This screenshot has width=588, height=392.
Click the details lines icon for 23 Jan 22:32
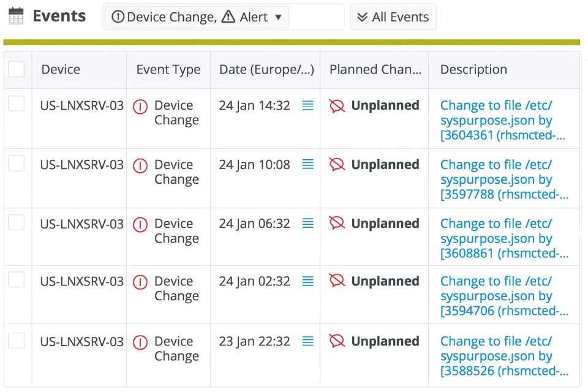(308, 341)
